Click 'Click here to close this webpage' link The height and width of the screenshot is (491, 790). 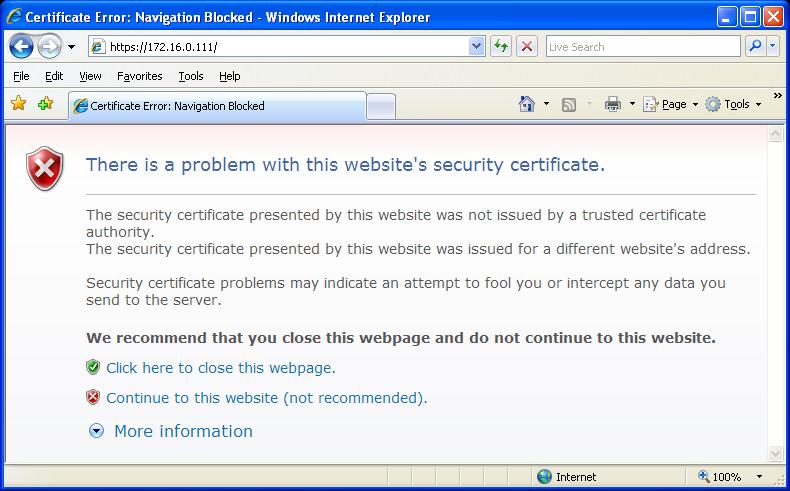(x=221, y=368)
